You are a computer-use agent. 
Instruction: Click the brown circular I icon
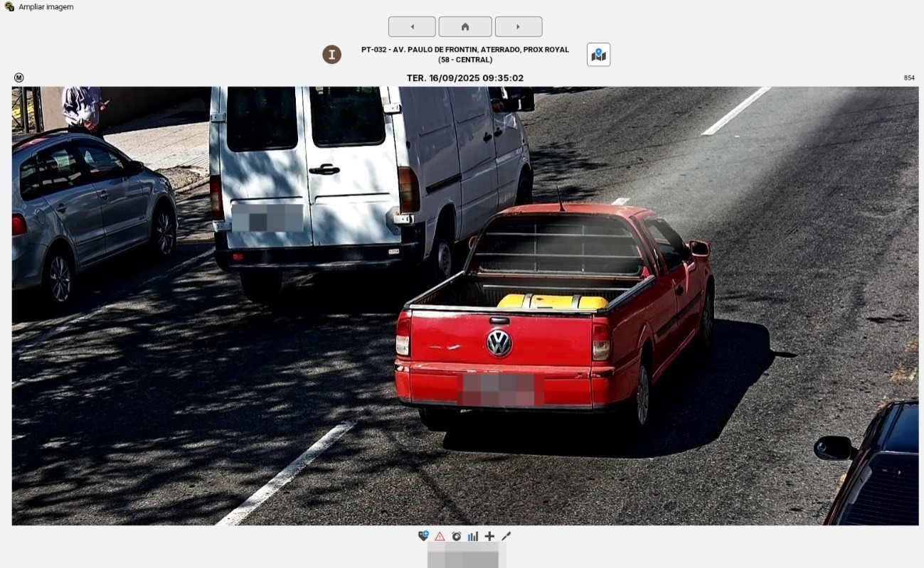click(x=331, y=55)
